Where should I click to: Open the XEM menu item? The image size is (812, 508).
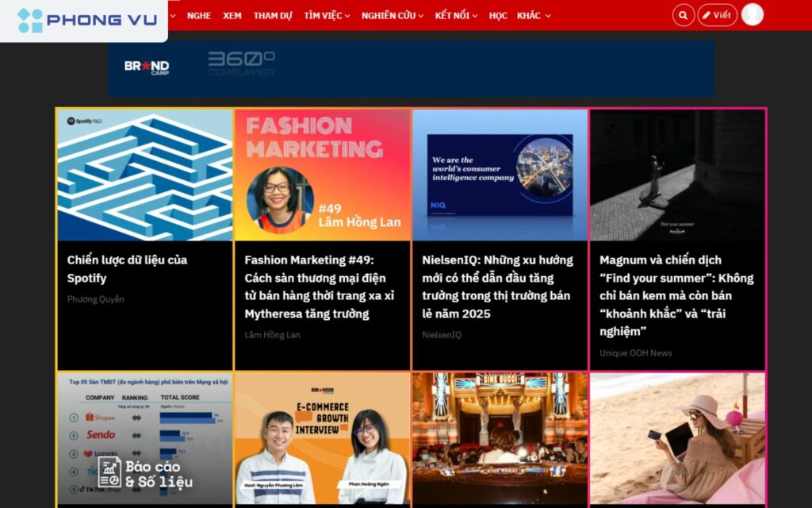click(232, 15)
